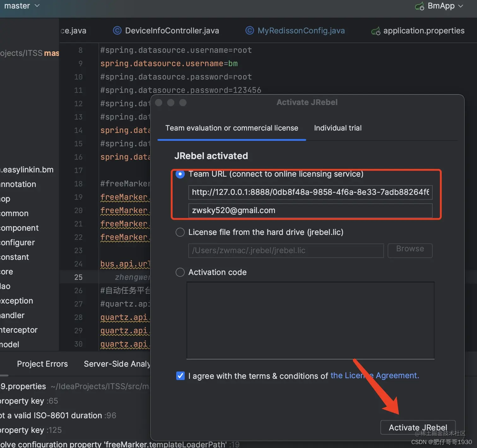Viewport: 477px width, 448px height.
Task: Select the configurer package in project tree
Action: pyautogui.click(x=17, y=242)
